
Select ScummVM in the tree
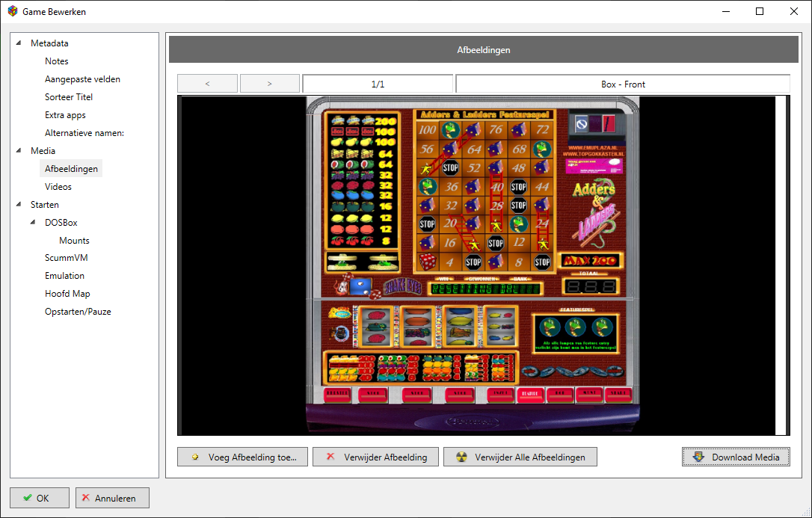[x=67, y=258]
